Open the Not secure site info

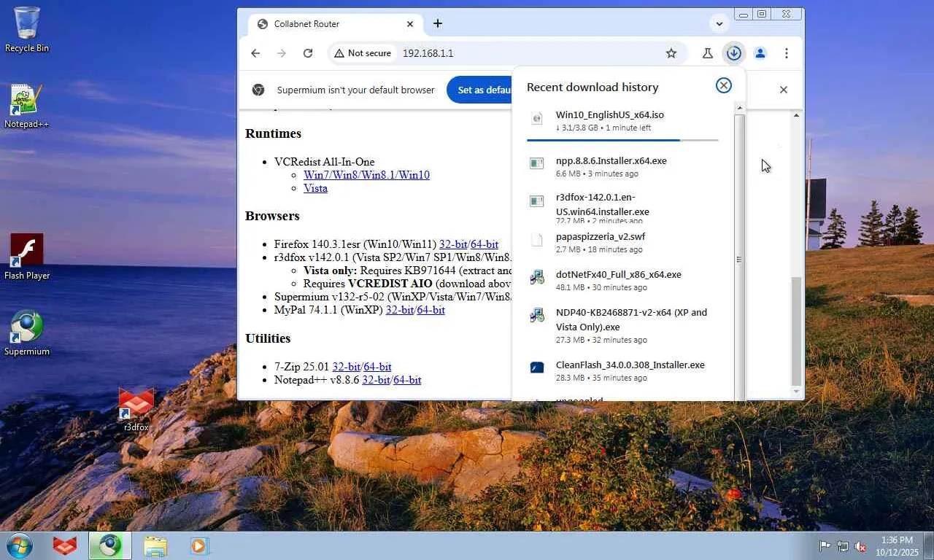(x=363, y=53)
